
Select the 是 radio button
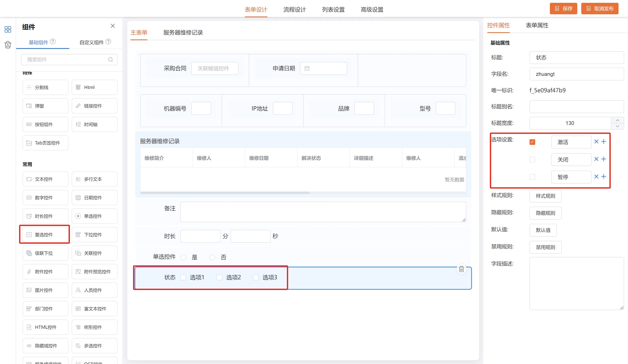tap(183, 257)
